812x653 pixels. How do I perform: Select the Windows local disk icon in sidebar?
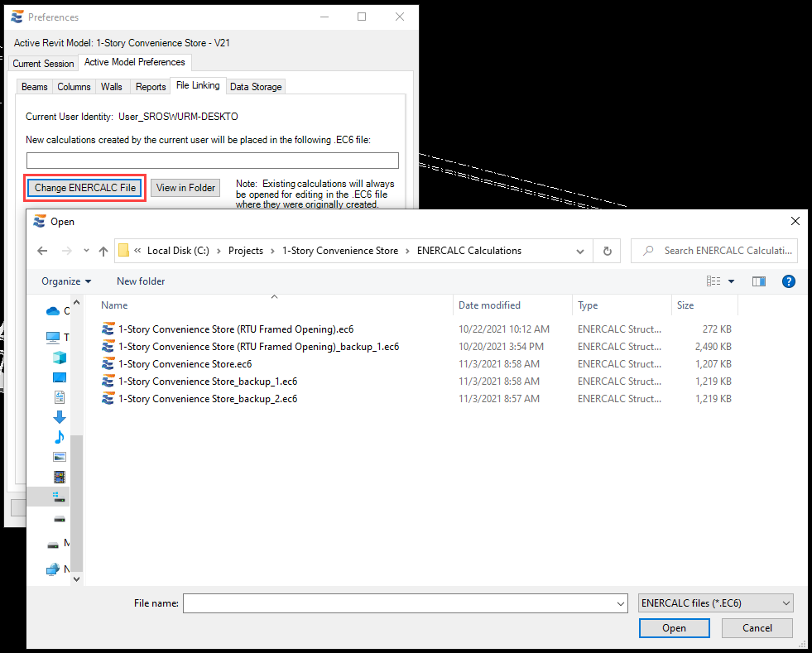[x=59, y=497]
